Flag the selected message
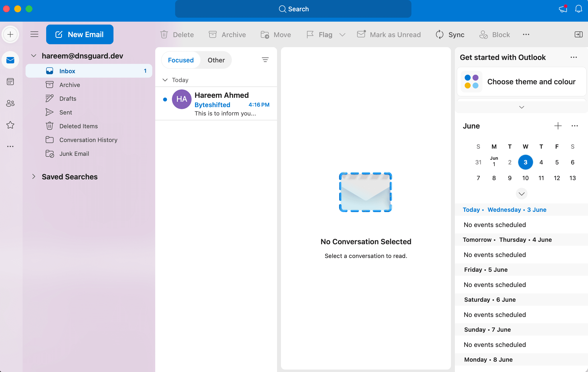The image size is (588, 372). (320, 35)
